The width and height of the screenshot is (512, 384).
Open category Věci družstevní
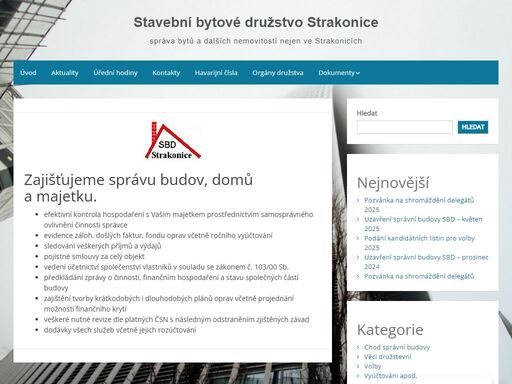tap(387, 357)
